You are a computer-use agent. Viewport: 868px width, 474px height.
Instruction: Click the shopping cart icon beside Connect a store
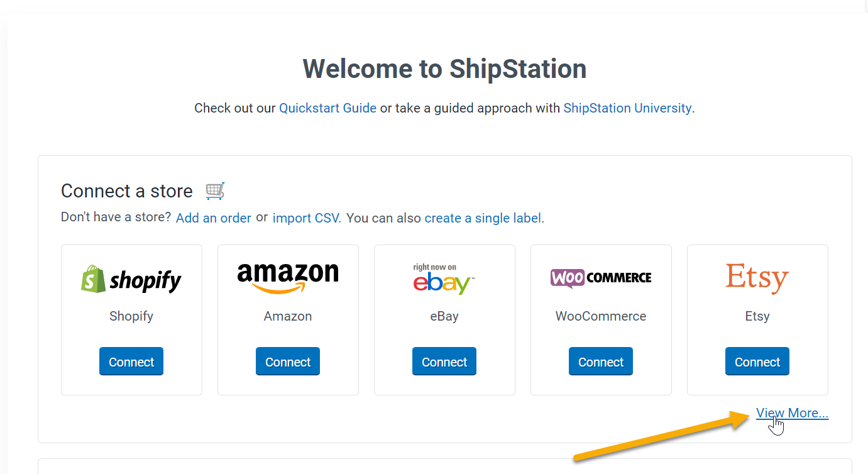214,190
